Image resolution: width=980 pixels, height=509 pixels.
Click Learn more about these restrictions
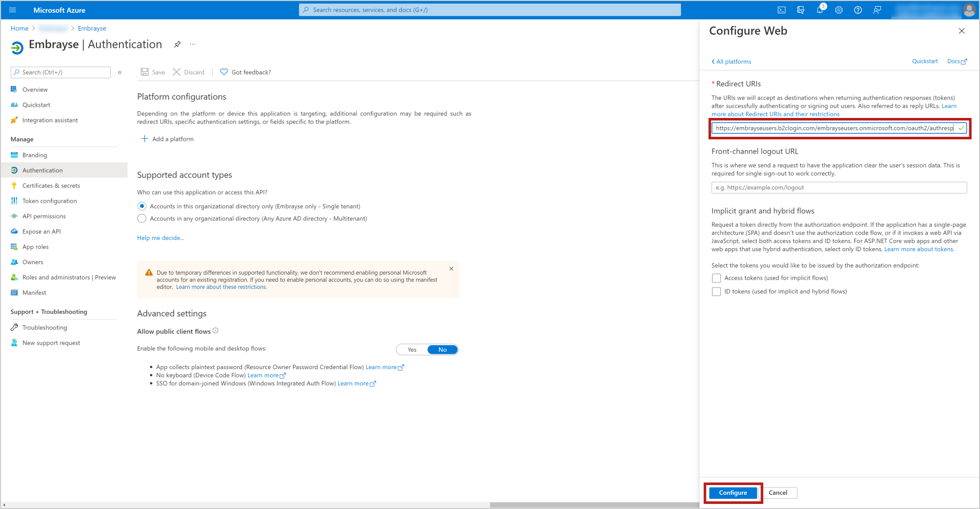tap(221, 287)
